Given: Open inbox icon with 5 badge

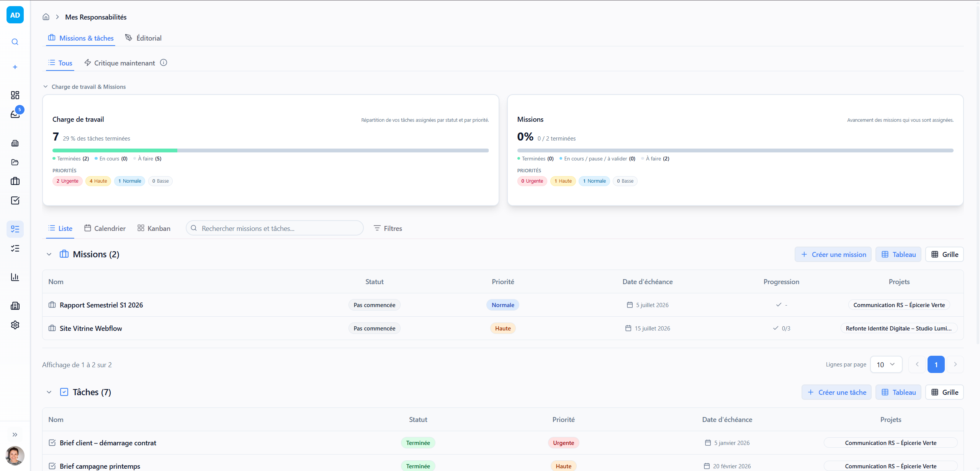Looking at the screenshot, I should tap(15, 114).
